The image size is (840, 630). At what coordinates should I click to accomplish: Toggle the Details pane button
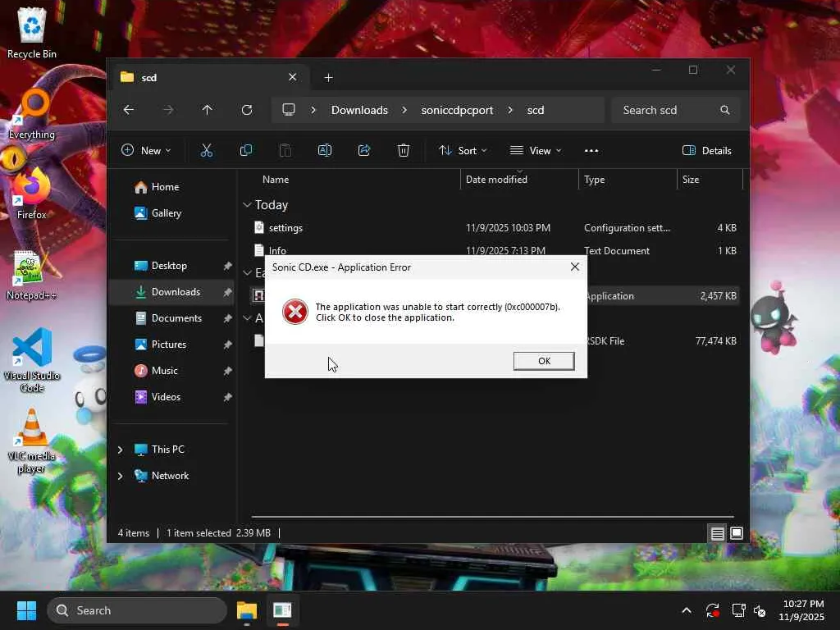pyautogui.click(x=707, y=151)
